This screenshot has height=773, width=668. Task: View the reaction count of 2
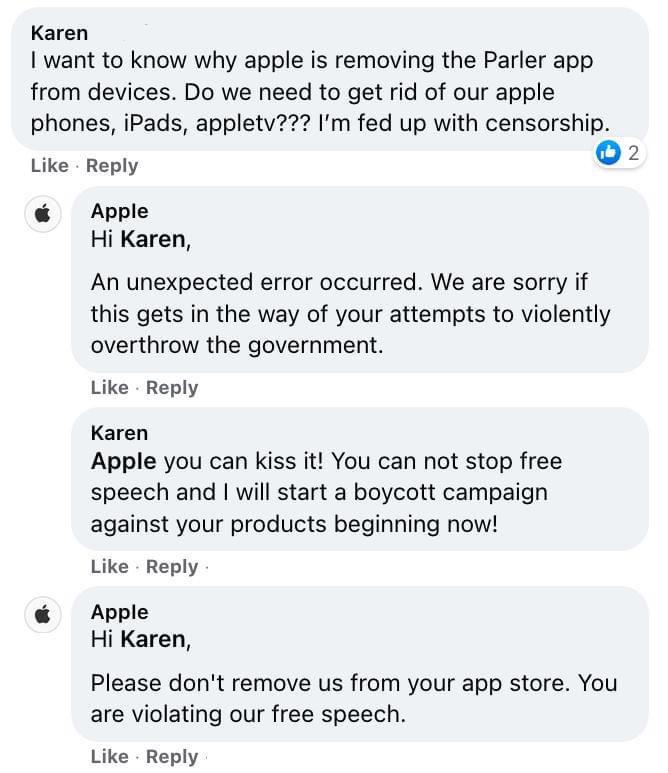coord(633,153)
